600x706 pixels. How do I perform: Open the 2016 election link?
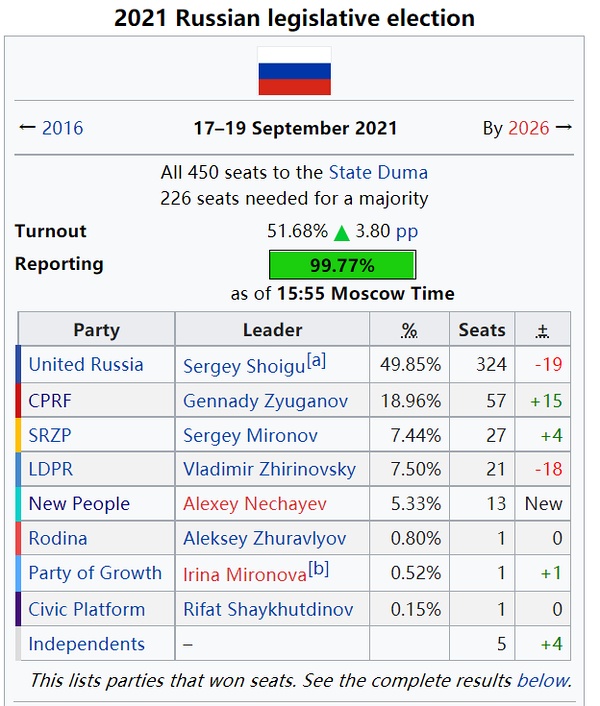(x=62, y=128)
